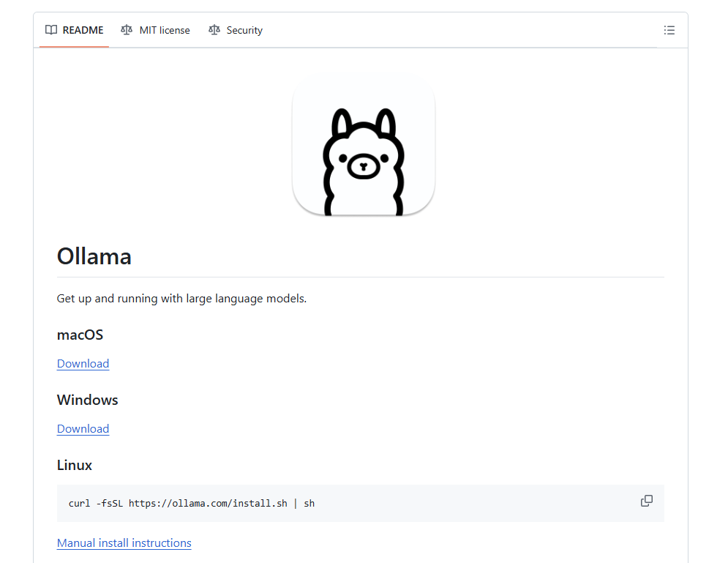Open the README outline list icon
Viewport: 728px width, 563px height.
[669, 30]
